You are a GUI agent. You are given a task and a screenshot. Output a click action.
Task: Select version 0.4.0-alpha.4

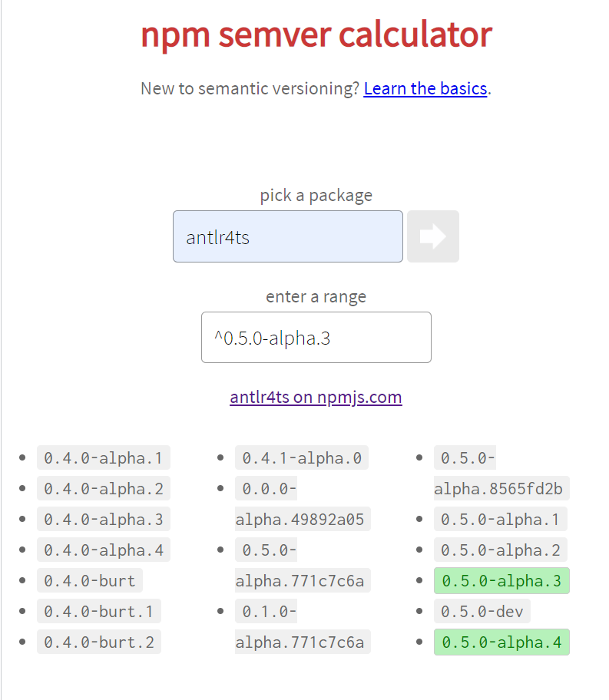pos(103,550)
